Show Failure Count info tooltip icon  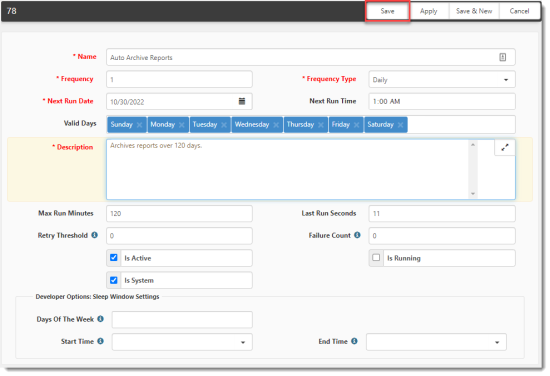pos(357,235)
